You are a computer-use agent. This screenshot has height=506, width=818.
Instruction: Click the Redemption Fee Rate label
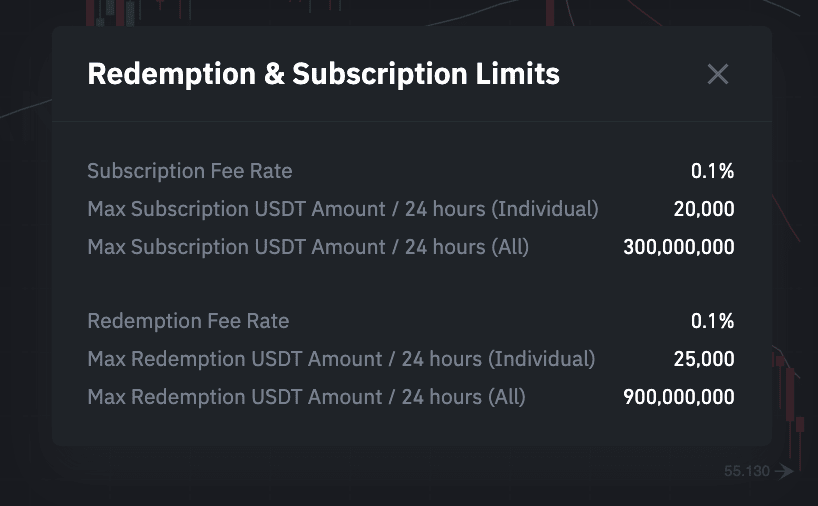pos(188,321)
